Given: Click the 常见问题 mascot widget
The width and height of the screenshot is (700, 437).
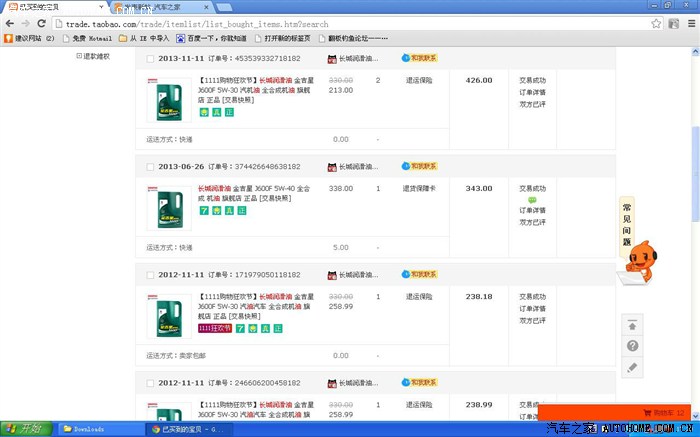Looking at the screenshot, I should 636,243.
